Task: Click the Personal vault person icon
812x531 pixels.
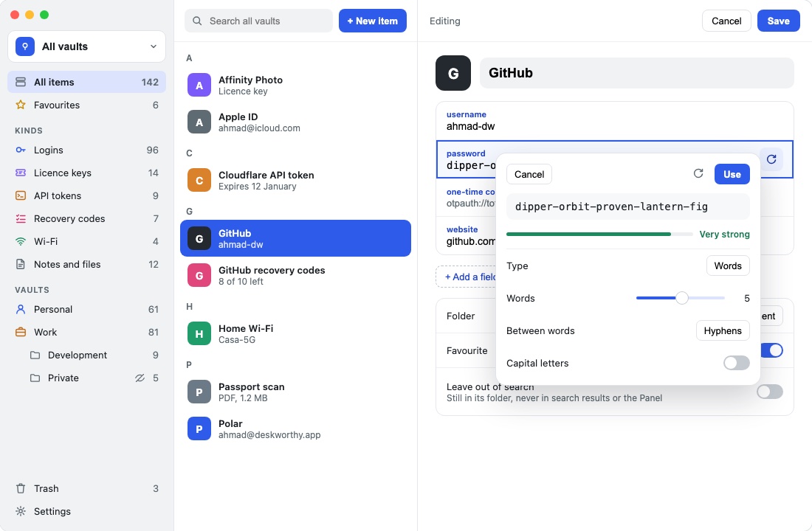Action: pyautogui.click(x=21, y=309)
